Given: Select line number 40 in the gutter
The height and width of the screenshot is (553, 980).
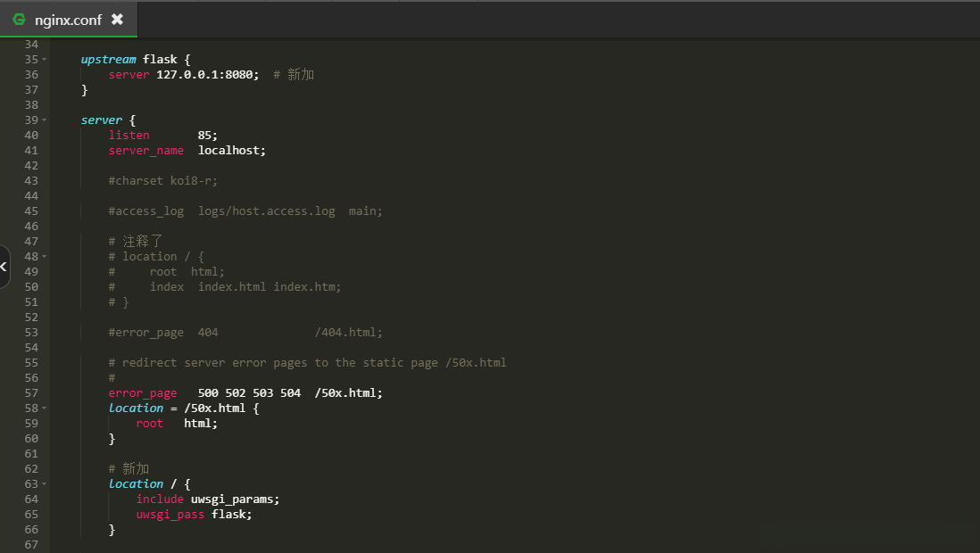Looking at the screenshot, I should [31, 135].
